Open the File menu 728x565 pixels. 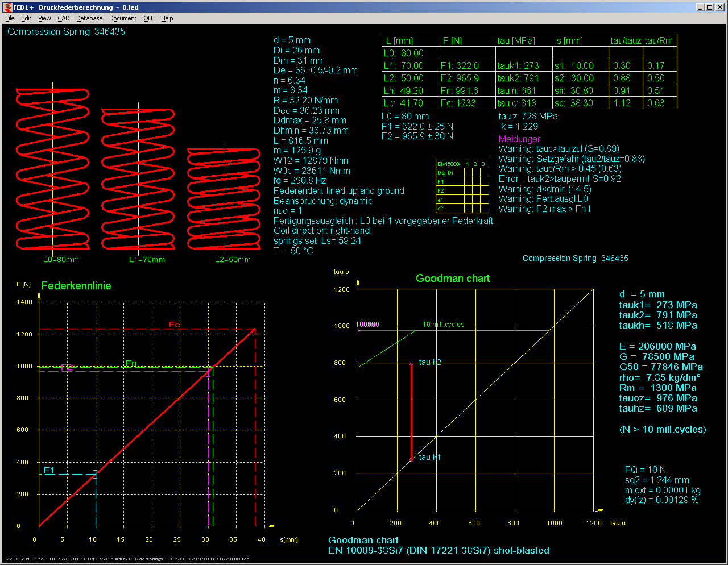[10, 18]
